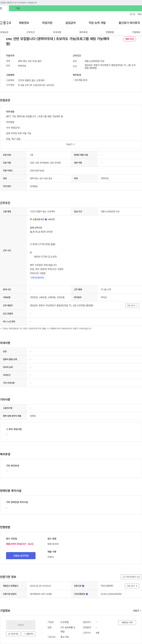Jump to 복리후생 anchor tab

pyautogui.click(x=83, y=32)
